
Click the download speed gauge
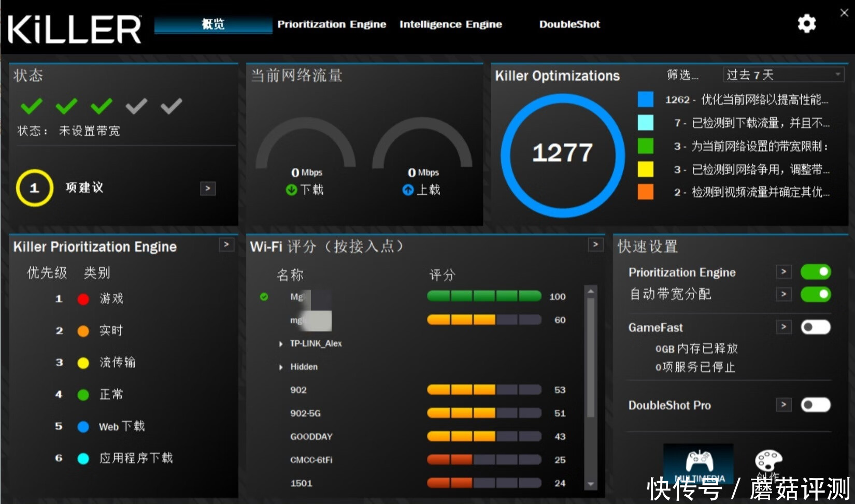click(306, 143)
